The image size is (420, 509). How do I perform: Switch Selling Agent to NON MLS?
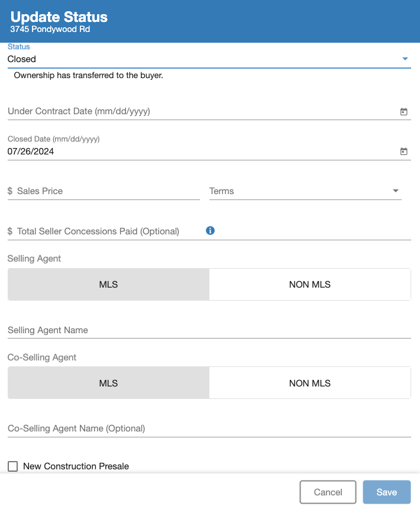point(310,284)
